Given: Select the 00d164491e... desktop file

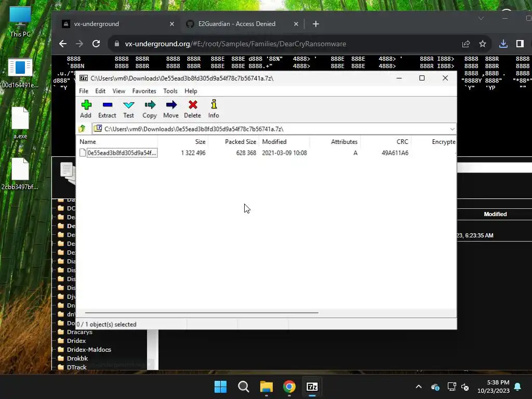Looking at the screenshot, I should click(20, 73).
